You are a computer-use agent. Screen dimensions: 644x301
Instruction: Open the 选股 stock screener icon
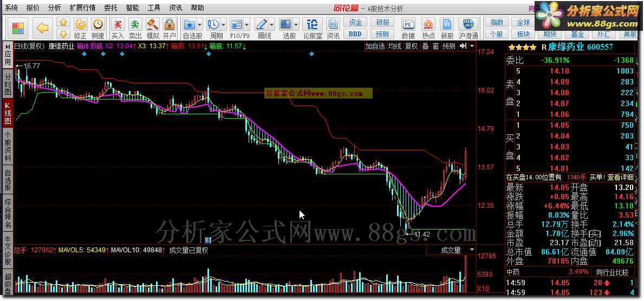286,24
